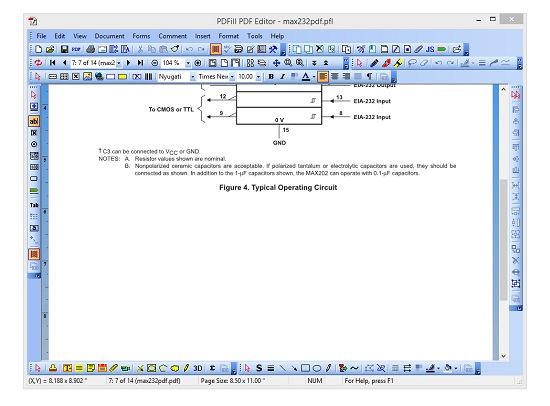Open the View menu
Viewport: 550px width, 406px height.
(80, 36)
